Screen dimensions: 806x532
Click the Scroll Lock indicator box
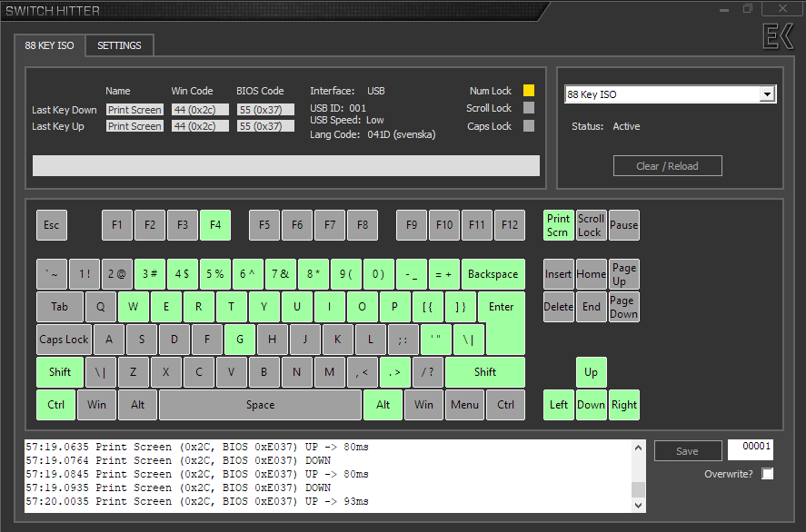pyautogui.click(x=529, y=108)
